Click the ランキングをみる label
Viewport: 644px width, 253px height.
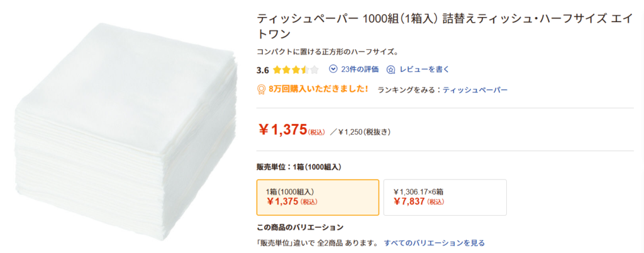tap(407, 90)
